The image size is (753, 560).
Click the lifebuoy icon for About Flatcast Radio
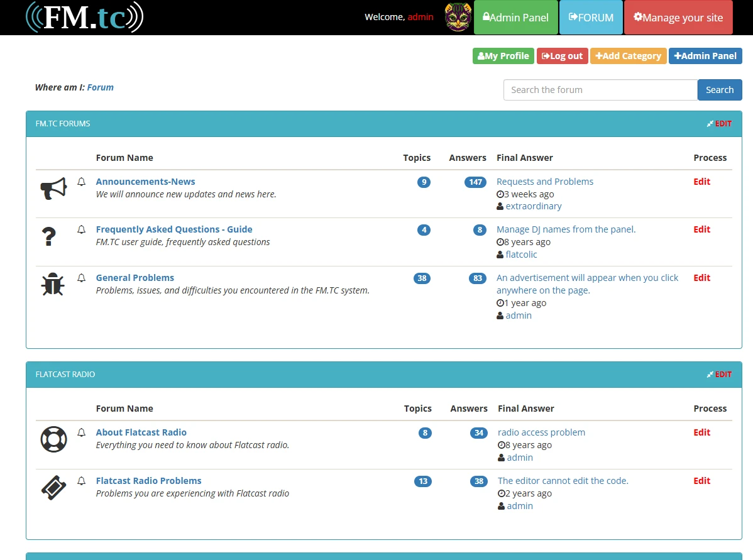53,439
